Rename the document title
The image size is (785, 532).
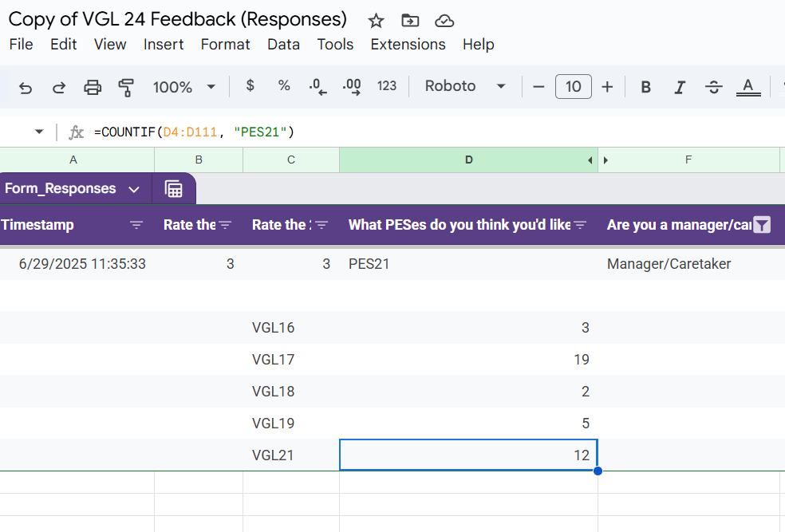[x=178, y=19]
